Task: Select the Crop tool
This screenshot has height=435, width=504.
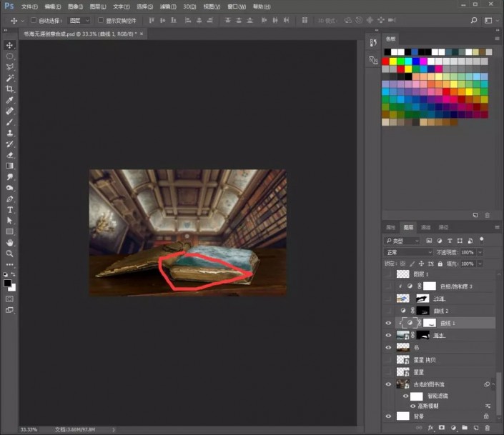Action: click(x=9, y=89)
